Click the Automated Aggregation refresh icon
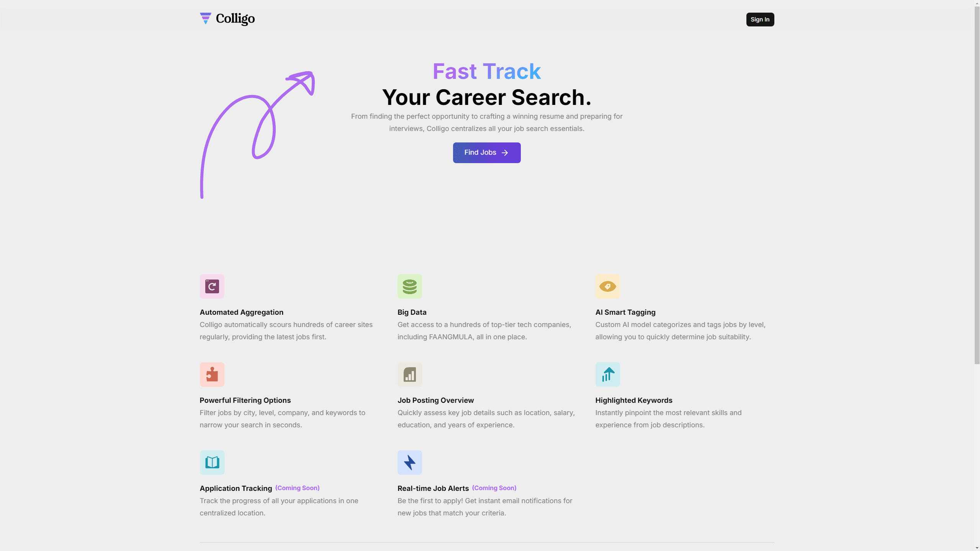This screenshot has height=551, width=980. click(212, 286)
